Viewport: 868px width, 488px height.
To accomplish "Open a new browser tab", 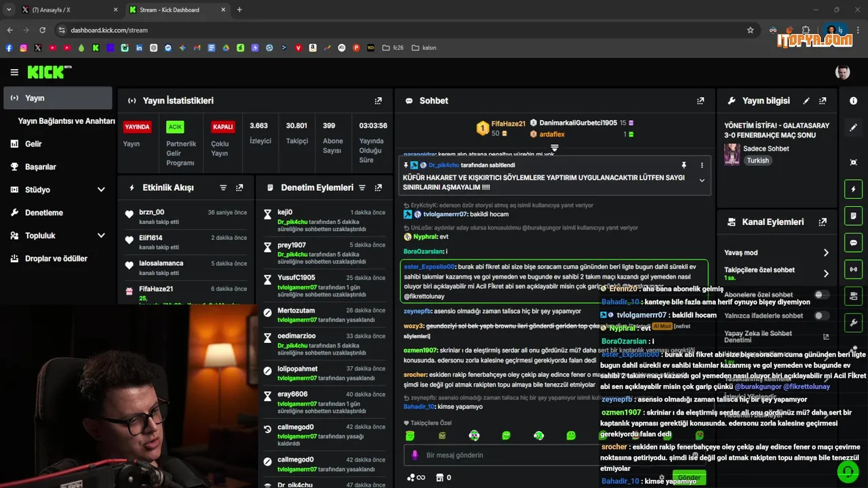I will [239, 9].
